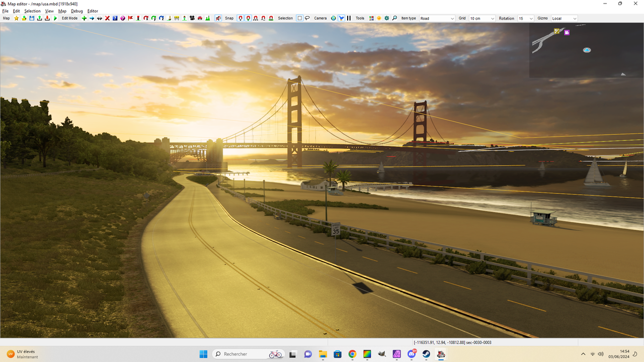The width and height of the screenshot is (644, 362).
Task: Switch to globe top-down camera
Action: tap(333, 18)
